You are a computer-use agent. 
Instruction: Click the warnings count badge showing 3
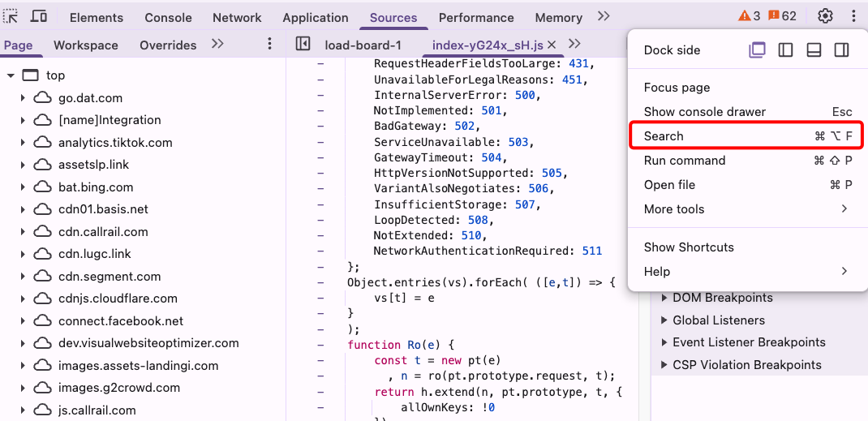tap(749, 16)
